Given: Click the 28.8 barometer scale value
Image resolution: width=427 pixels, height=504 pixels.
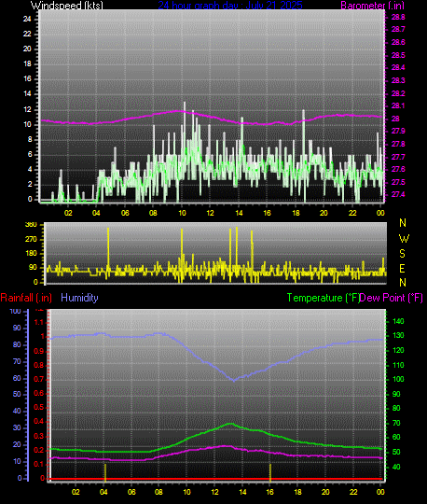Looking at the screenshot, I should pos(398,17).
